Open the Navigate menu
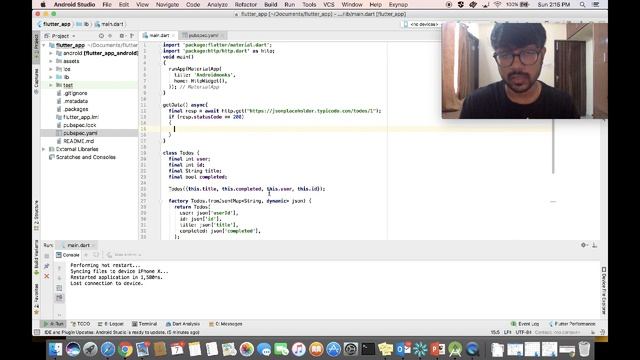This screenshot has height=360, width=640. [167, 4]
